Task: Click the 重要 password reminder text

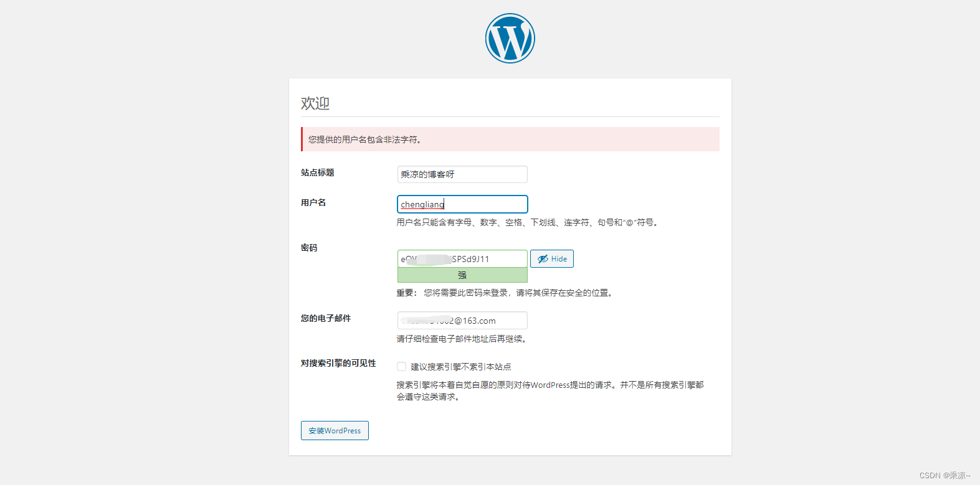Action: (505, 293)
